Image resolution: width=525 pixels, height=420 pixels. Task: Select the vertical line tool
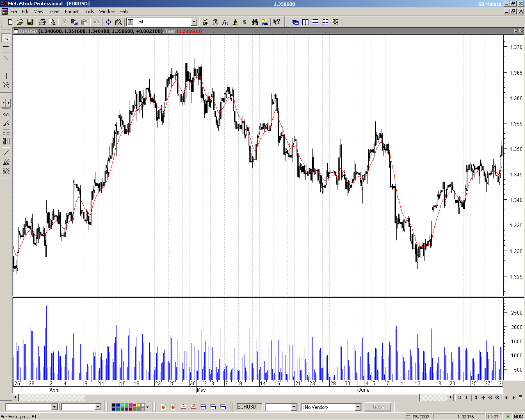(x=6, y=76)
